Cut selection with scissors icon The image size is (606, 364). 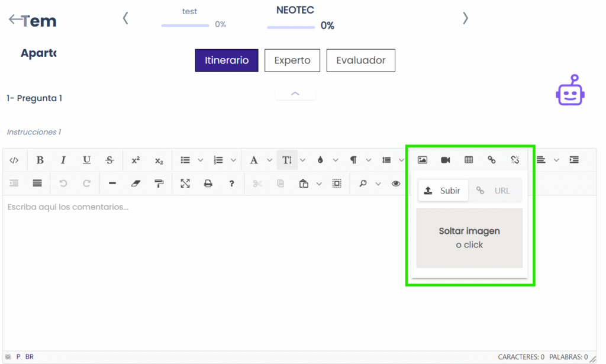(257, 183)
